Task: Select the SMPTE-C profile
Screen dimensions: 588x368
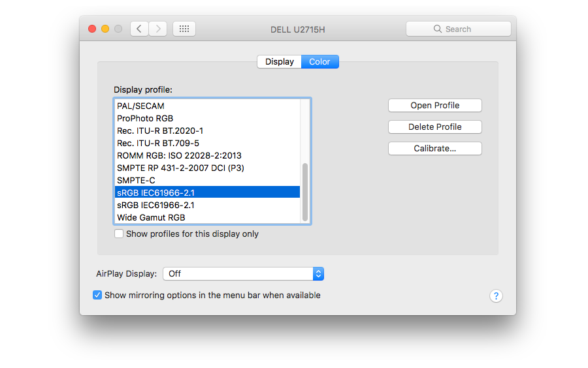Action: [207, 180]
